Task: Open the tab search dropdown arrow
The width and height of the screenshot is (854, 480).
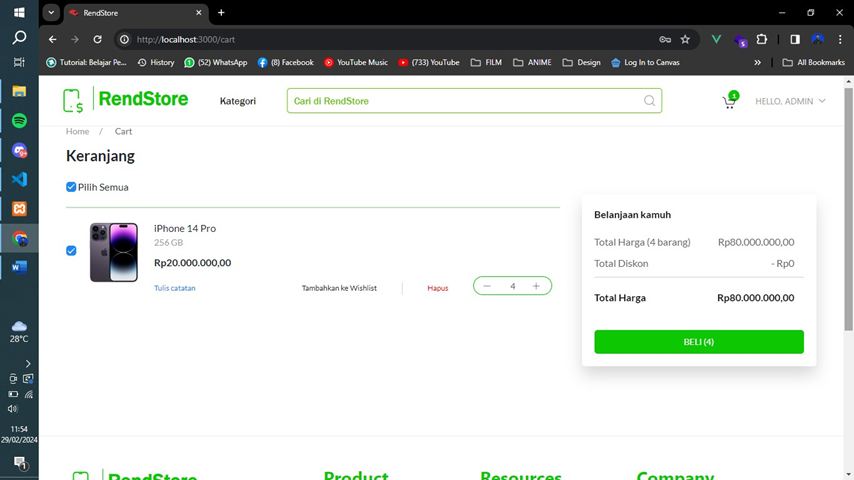Action: coord(51,13)
